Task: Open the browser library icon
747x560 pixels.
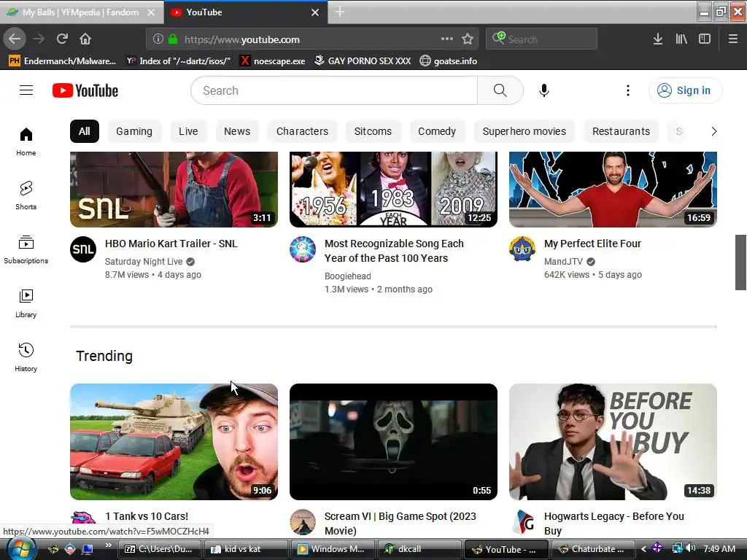Action: (681, 39)
